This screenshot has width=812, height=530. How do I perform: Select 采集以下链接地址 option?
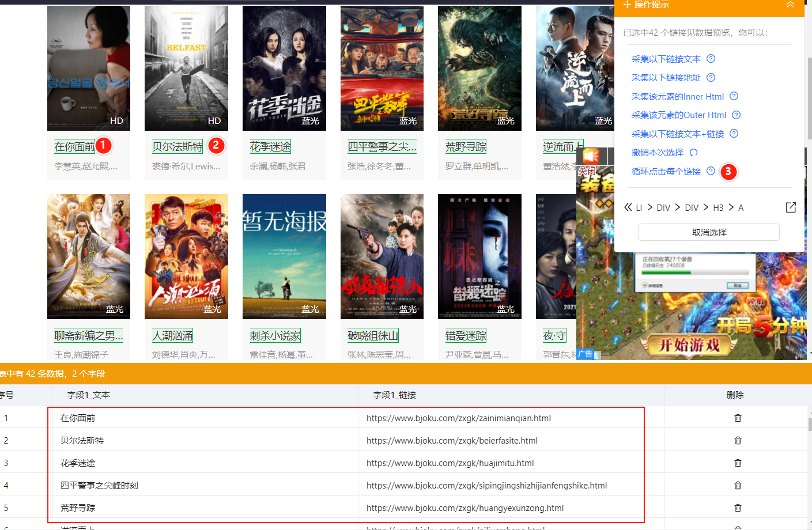[666, 77]
